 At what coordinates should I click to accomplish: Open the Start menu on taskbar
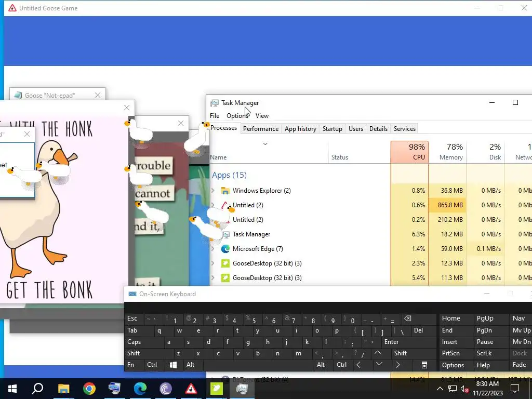[x=12, y=389]
